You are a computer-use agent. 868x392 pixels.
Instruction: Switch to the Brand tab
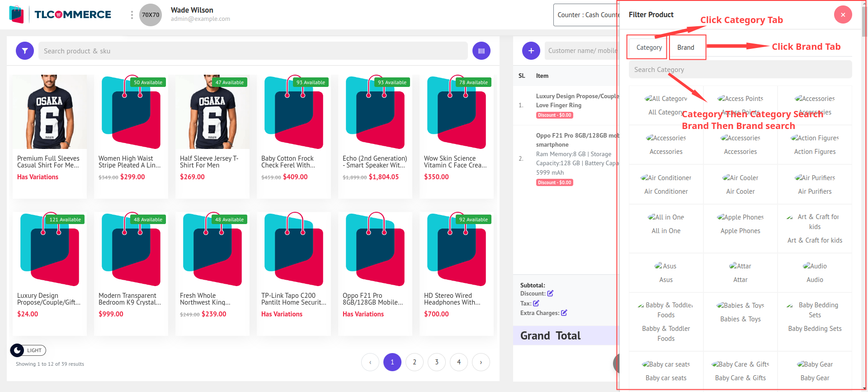click(x=685, y=48)
